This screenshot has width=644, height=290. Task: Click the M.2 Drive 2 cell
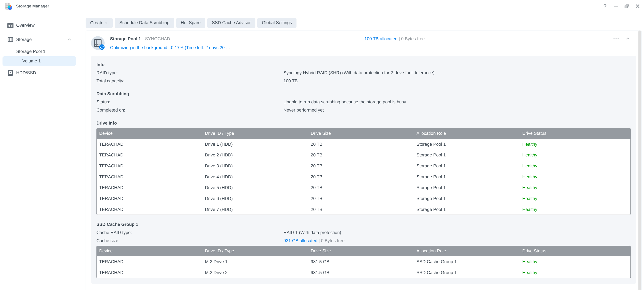[x=216, y=272]
